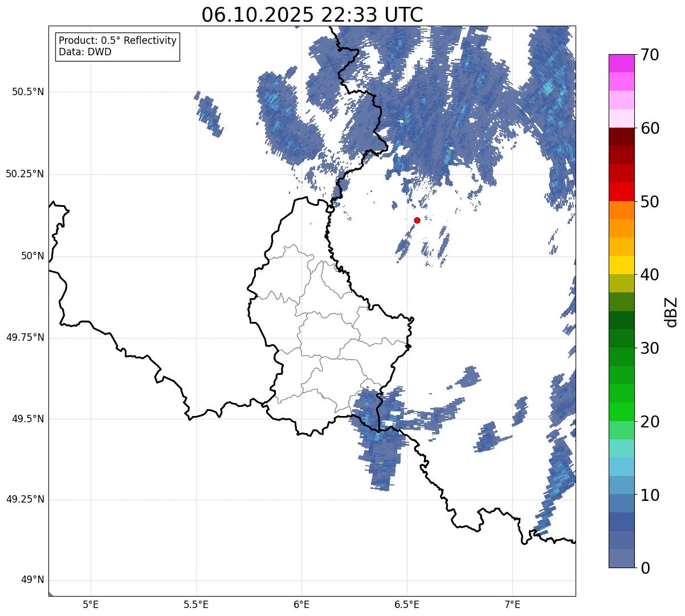Click the latitude label "50.25°N"
The height and width of the screenshot is (616, 685).
[x=25, y=174]
